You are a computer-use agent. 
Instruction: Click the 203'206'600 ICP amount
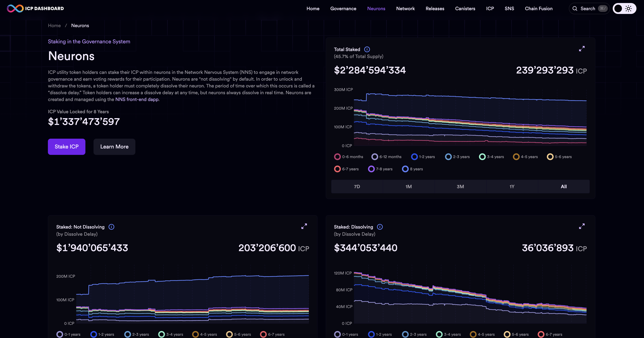(x=274, y=248)
